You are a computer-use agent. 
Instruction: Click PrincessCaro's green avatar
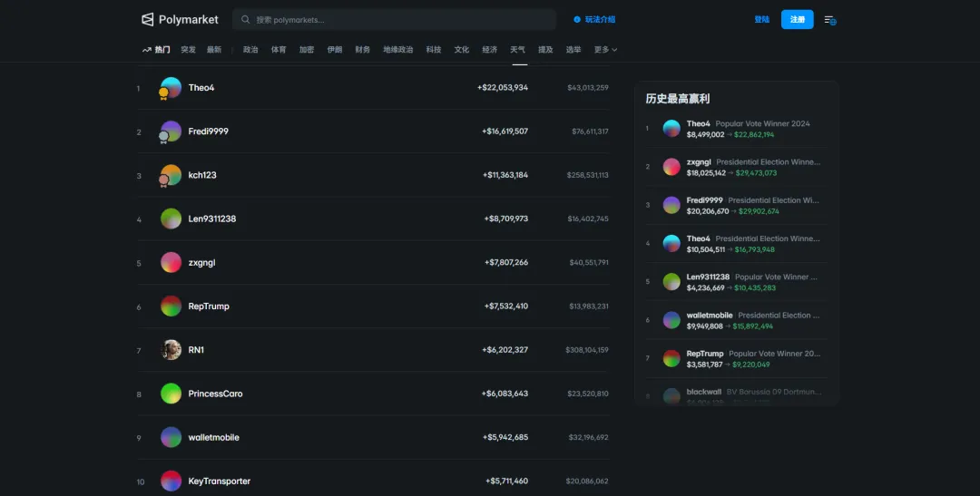click(x=171, y=394)
